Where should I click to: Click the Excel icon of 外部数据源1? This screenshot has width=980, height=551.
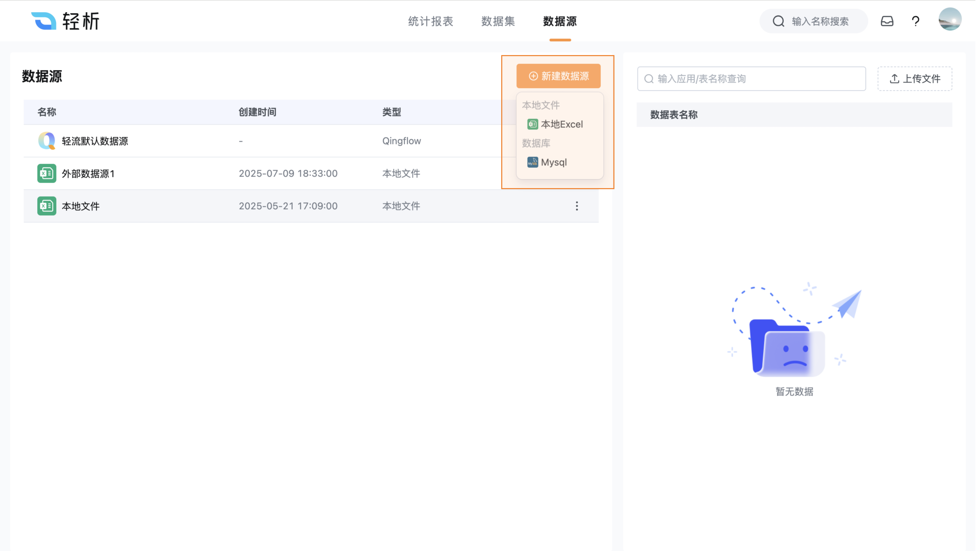(x=47, y=174)
